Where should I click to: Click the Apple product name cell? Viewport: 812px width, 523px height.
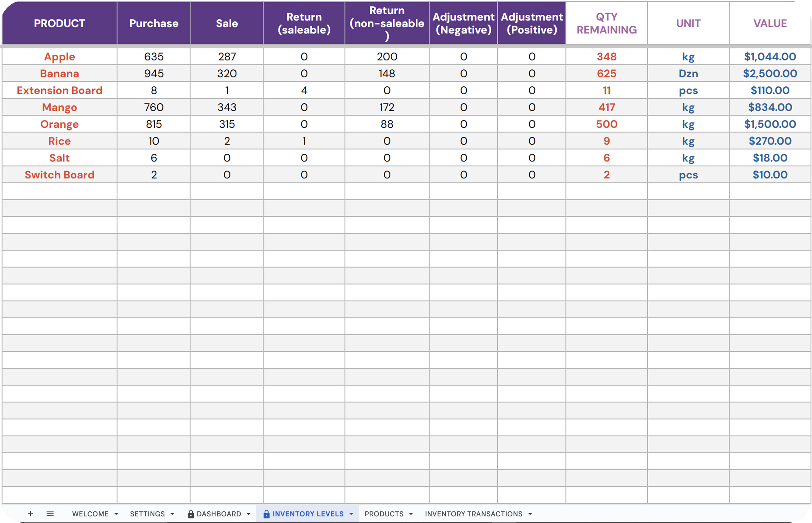click(59, 56)
